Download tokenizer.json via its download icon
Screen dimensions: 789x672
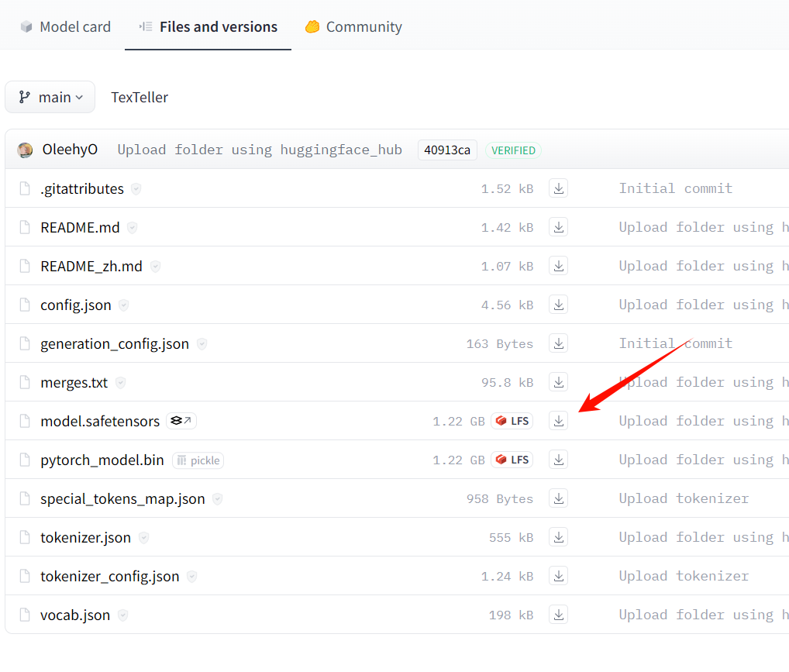pos(559,537)
